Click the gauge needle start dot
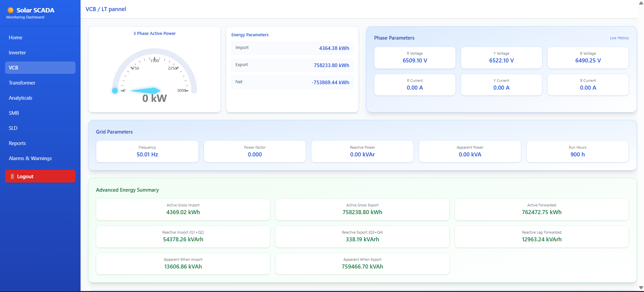Image resolution: width=644 pixels, height=292 pixels. click(x=115, y=91)
